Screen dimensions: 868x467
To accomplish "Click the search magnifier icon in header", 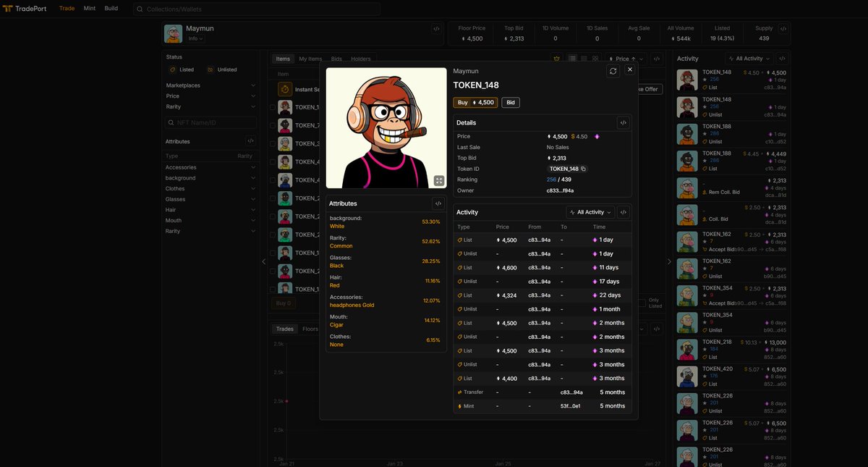I will [140, 9].
